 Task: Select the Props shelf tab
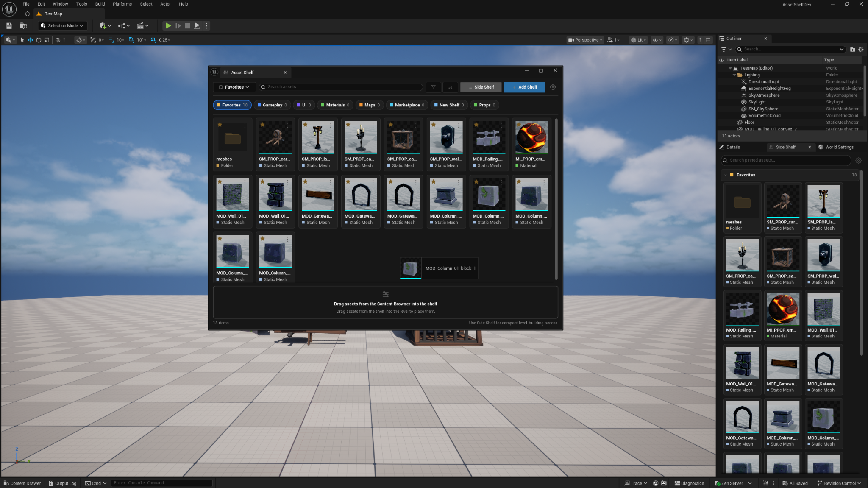pos(484,105)
